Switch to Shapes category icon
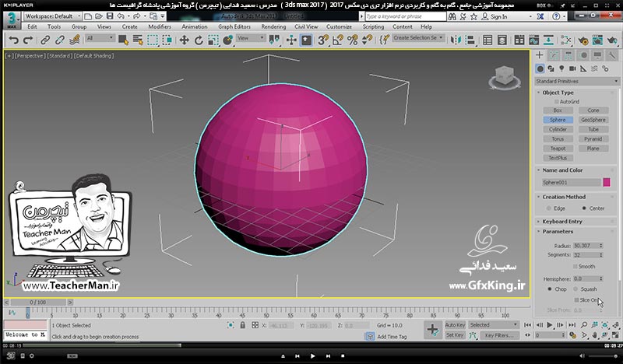623x364 pixels. point(551,68)
